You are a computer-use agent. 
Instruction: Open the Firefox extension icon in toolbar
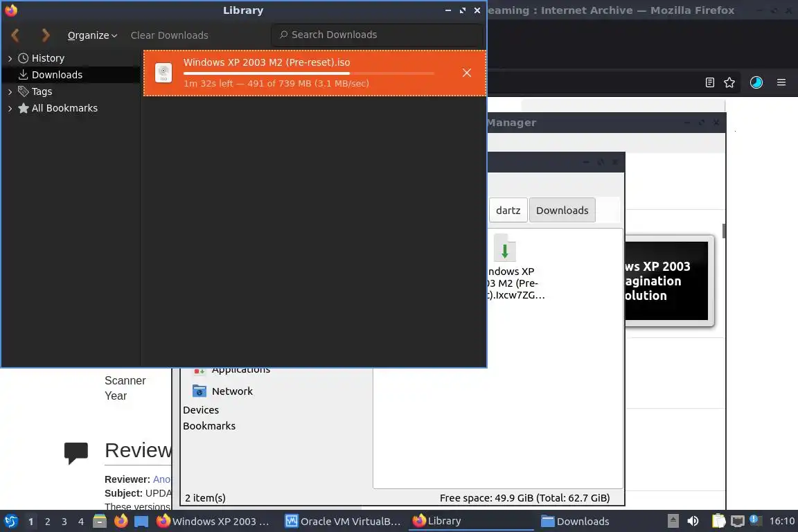tap(756, 82)
